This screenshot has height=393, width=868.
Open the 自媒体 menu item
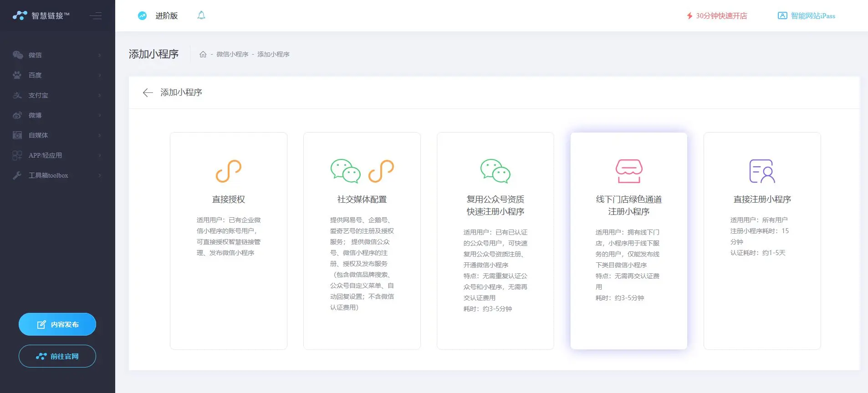pos(57,135)
